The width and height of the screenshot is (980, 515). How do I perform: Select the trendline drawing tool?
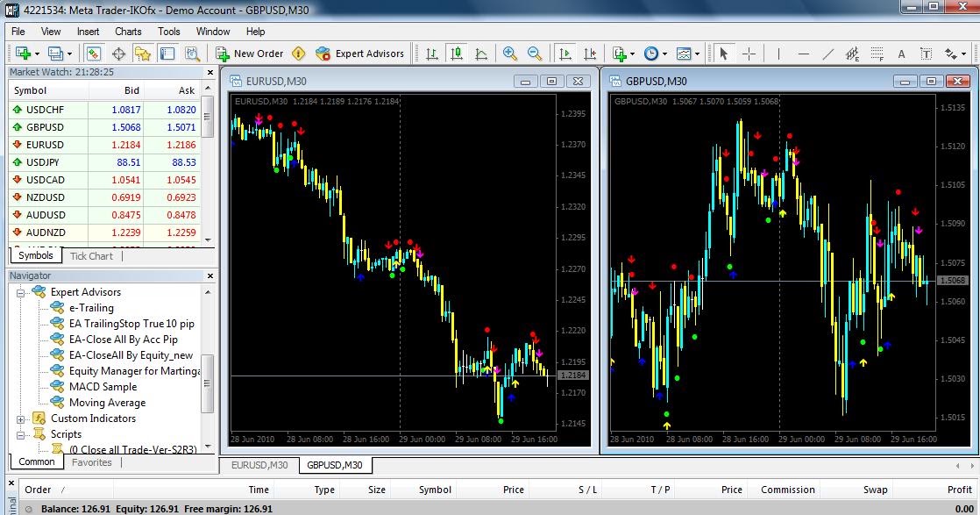click(828, 54)
